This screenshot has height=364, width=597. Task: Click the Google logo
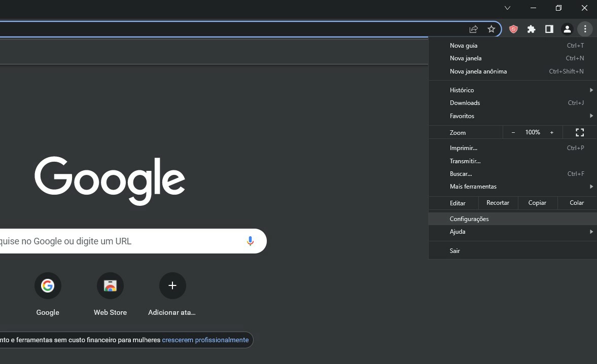tap(110, 180)
